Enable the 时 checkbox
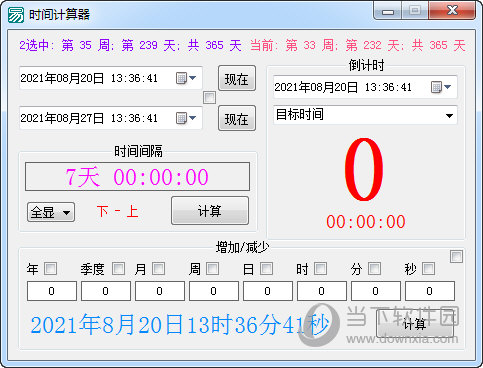This screenshot has width=483, height=368. tap(320, 268)
